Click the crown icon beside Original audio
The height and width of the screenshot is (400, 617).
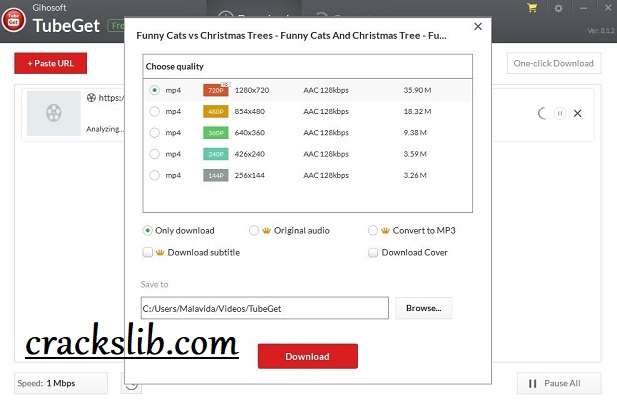[266, 230]
